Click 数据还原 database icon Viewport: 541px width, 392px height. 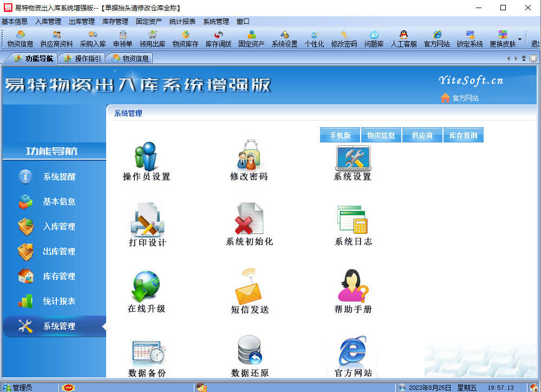[x=250, y=356]
